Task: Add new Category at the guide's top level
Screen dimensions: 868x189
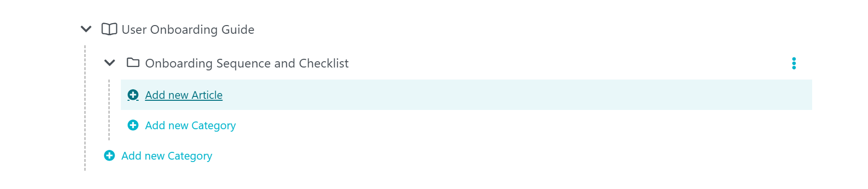Action: [x=167, y=156]
